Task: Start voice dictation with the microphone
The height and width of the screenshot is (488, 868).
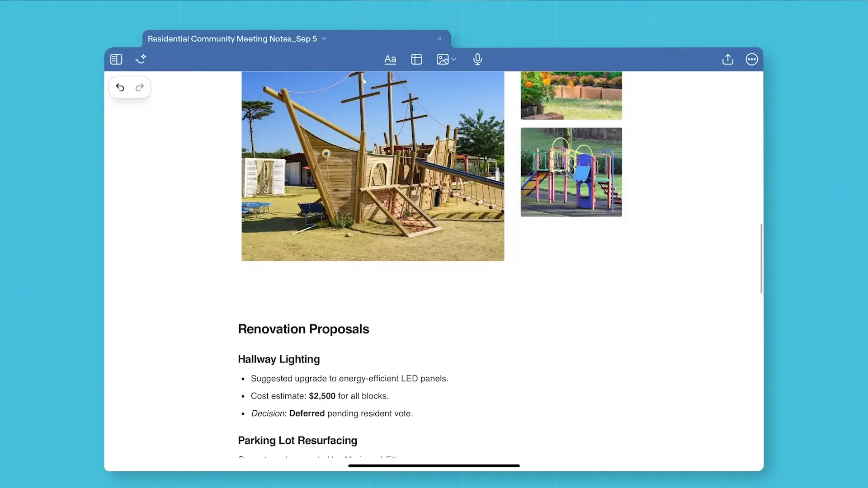Action: [x=477, y=59]
